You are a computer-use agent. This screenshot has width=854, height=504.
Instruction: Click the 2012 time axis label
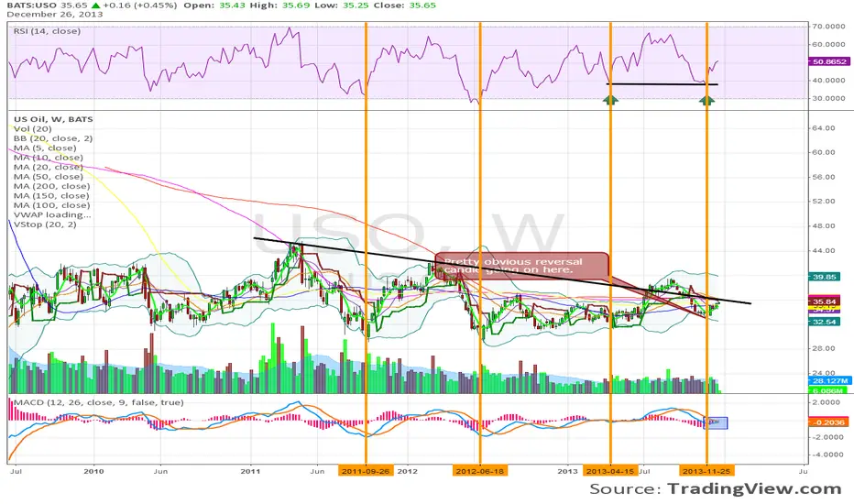coord(408,471)
